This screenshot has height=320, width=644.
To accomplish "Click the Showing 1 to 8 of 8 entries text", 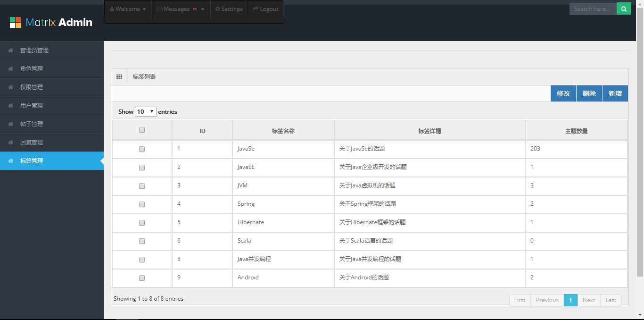I will point(149,299).
